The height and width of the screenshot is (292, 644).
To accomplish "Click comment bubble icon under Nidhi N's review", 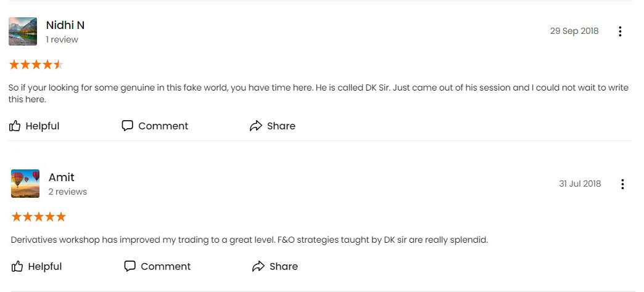I will pos(127,126).
